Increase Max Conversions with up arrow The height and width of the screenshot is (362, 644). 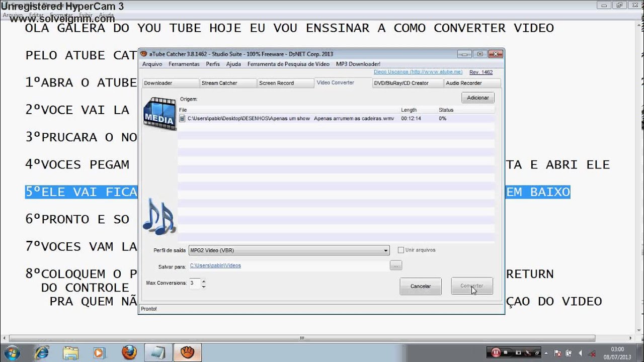point(203,281)
